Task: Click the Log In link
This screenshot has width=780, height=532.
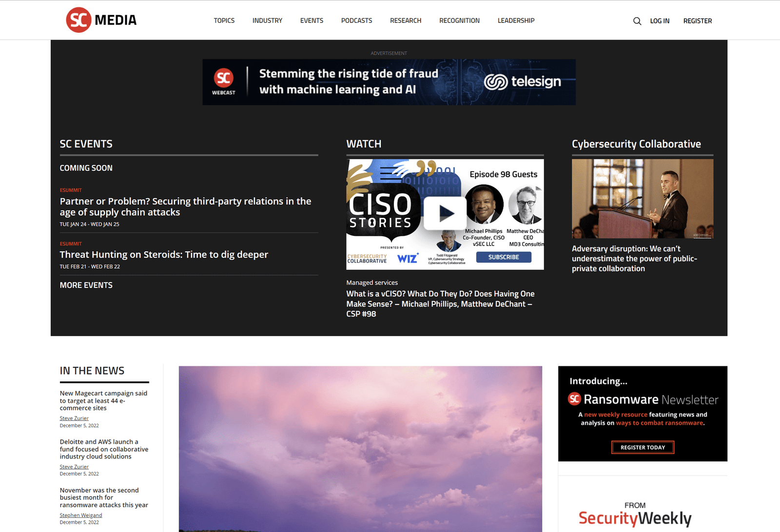Action: click(660, 21)
